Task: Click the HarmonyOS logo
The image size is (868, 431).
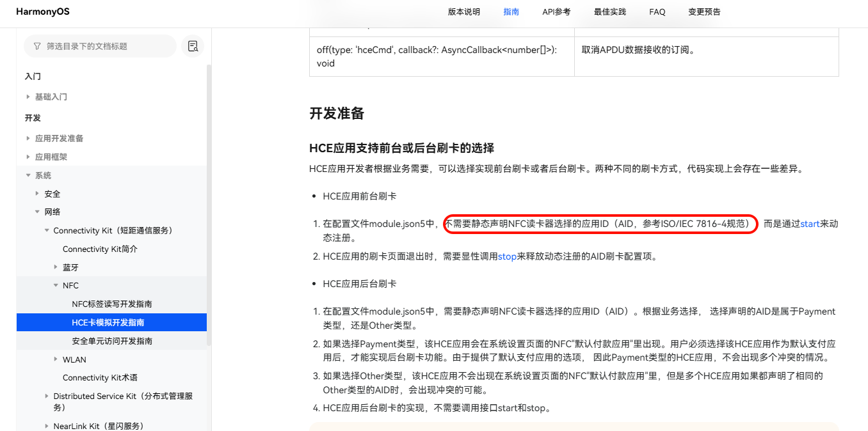Action: [x=43, y=12]
